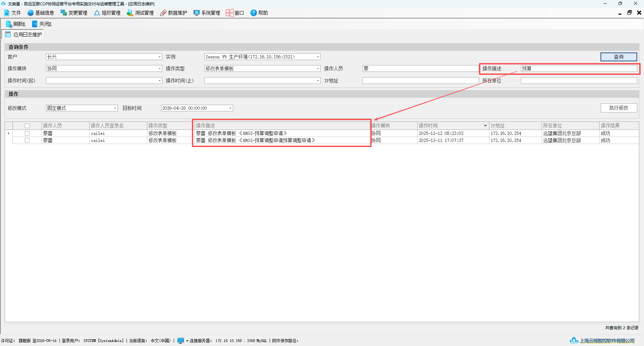Open the 组织管理 menu icon
Screen dimensions: 644x346
[x=97, y=13]
